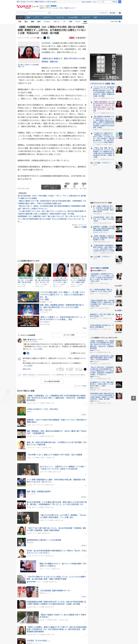138x644 pixels.
Task: Click the scroll-to-top arrow button
Action: click(133, 398)
